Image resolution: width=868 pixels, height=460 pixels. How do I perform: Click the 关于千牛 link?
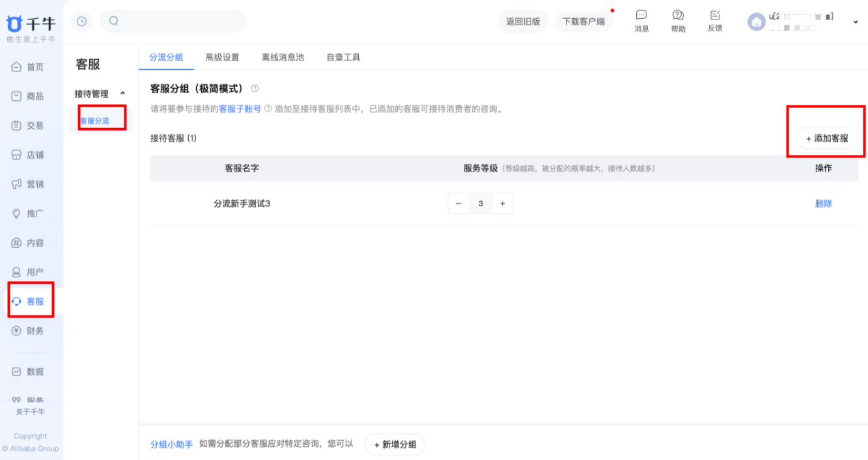click(31, 412)
